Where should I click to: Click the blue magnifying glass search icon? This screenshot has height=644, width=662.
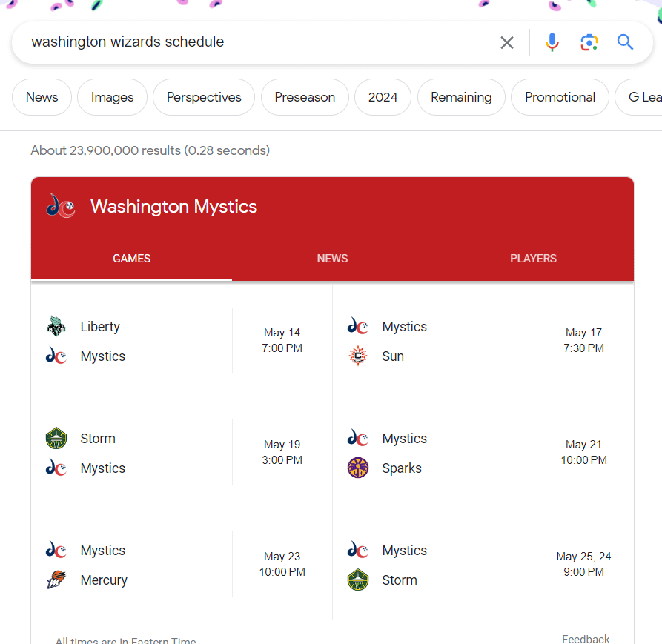(625, 42)
